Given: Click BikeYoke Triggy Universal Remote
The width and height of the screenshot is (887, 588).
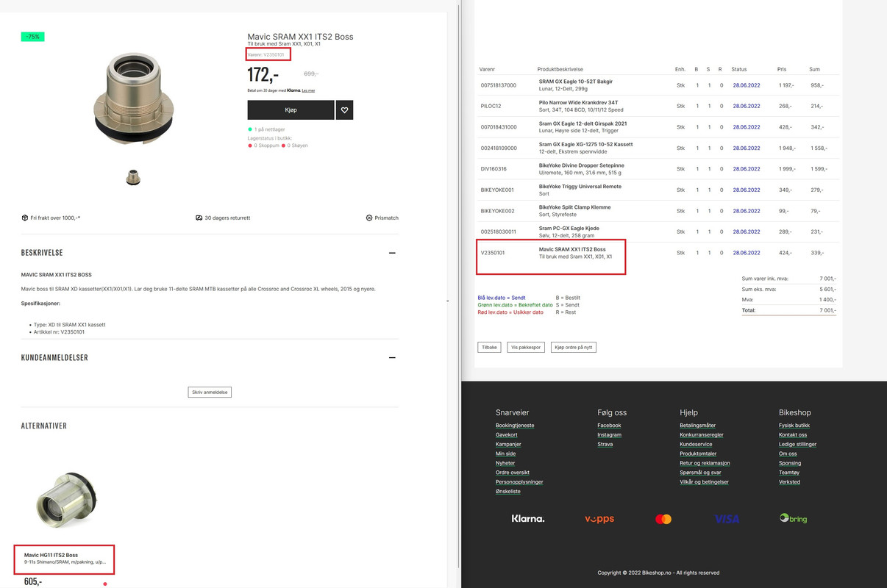Looking at the screenshot, I should click(580, 187).
